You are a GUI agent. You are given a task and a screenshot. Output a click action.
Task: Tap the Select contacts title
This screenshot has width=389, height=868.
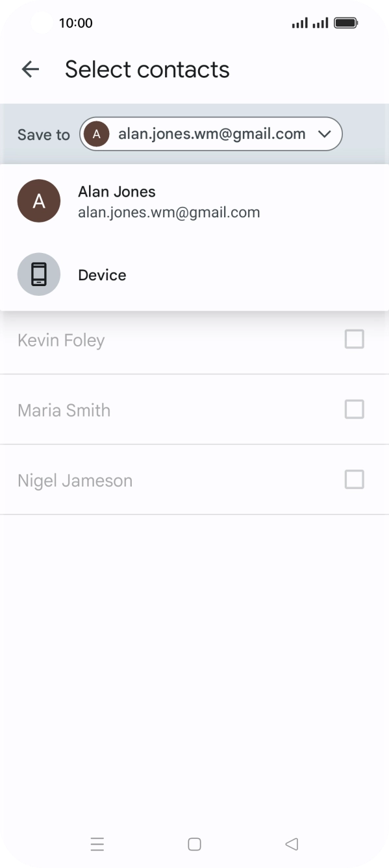point(147,69)
